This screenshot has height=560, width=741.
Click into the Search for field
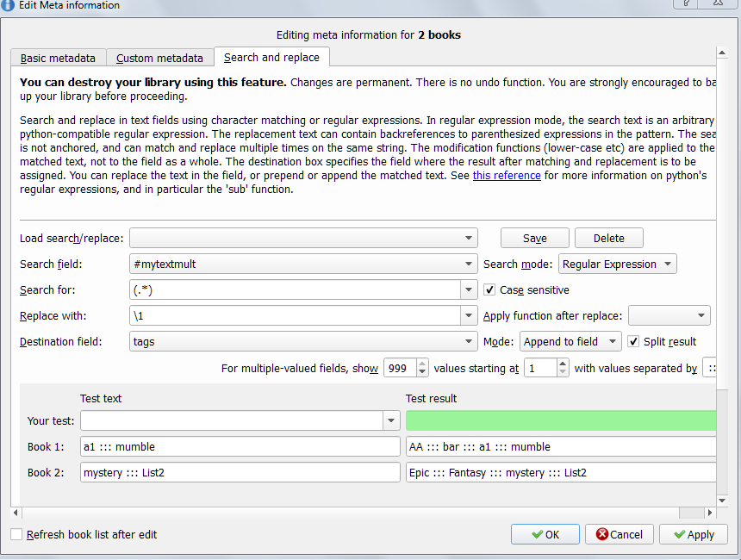tap(295, 289)
